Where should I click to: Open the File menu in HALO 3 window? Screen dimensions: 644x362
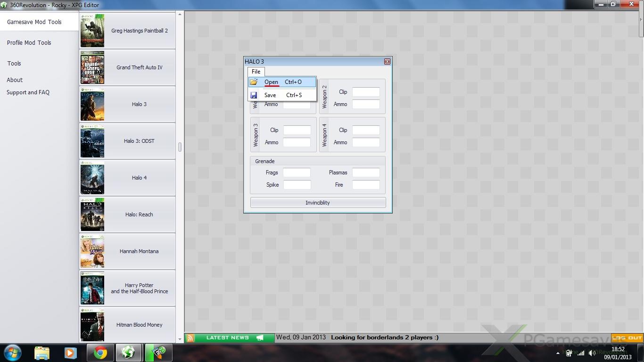(x=256, y=72)
